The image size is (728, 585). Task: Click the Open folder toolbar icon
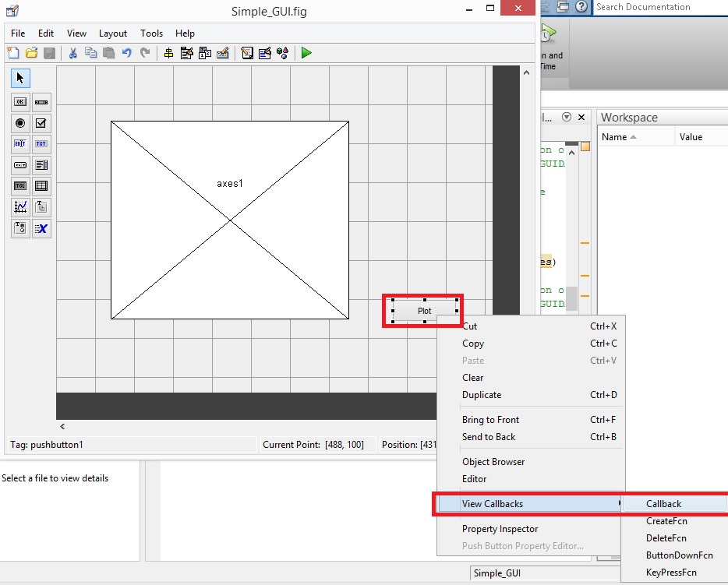(x=32, y=53)
